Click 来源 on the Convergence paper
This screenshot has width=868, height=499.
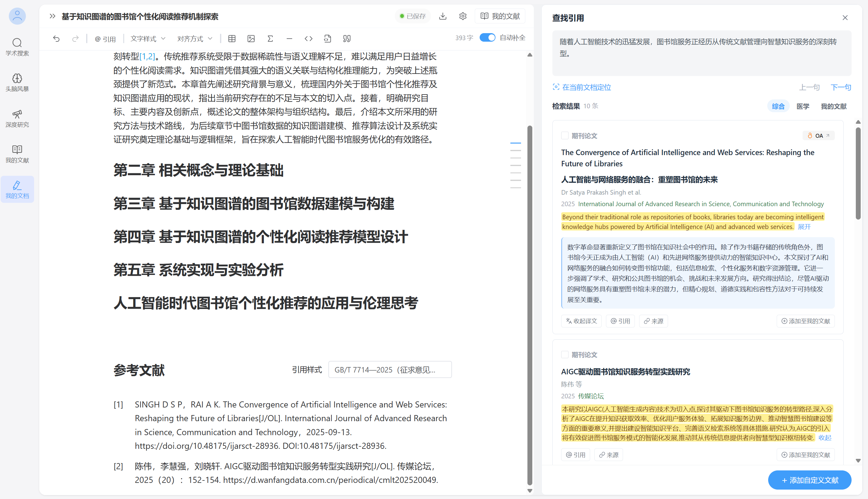click(x=653, y=321)
